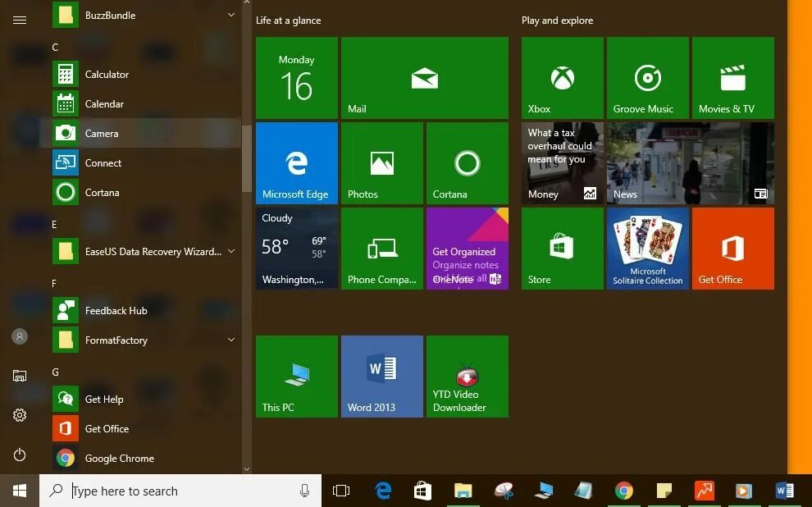The height and width of the screenshot is (507, 812).
Task: Open the Washington weather tile
Action: pyautogui.click(x=297, y=249)
